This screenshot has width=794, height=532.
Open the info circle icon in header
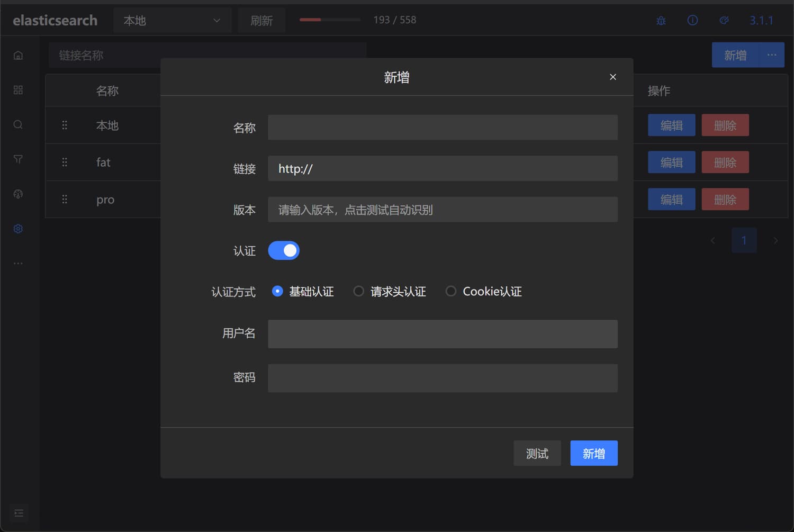tap(692, 21)
